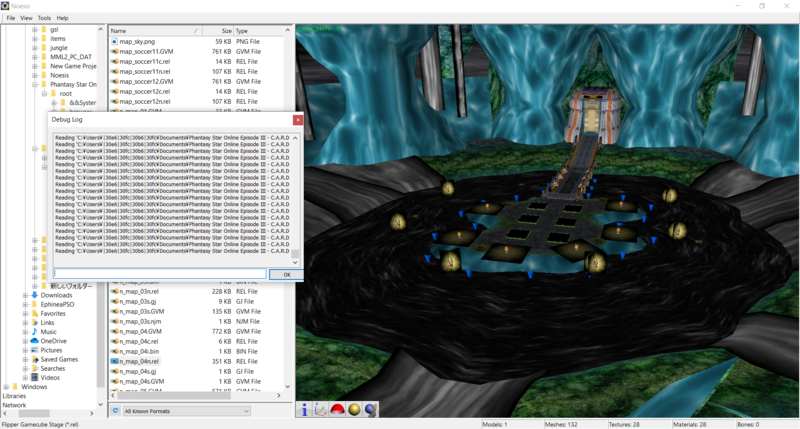Image resolution: width=800 pixels, height=429 pixels.
Task: Click the Windows folder icon in tree
Action: tap(15, 387)
